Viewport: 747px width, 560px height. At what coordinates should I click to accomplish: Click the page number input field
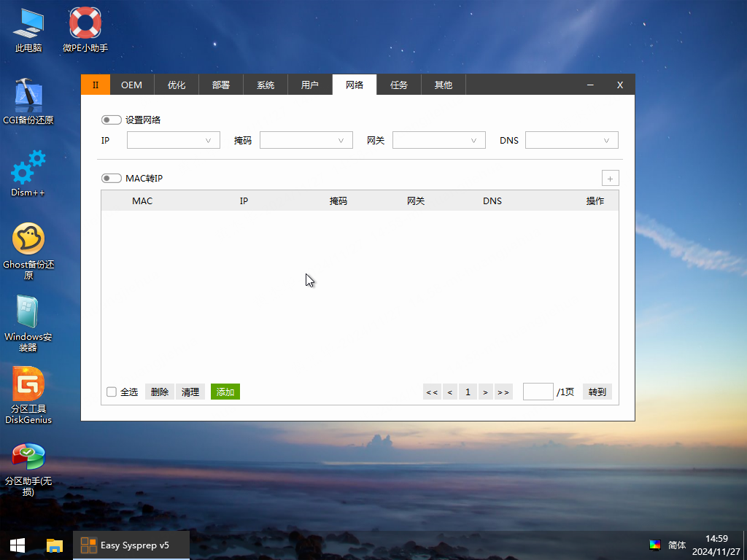coord(538,392)
